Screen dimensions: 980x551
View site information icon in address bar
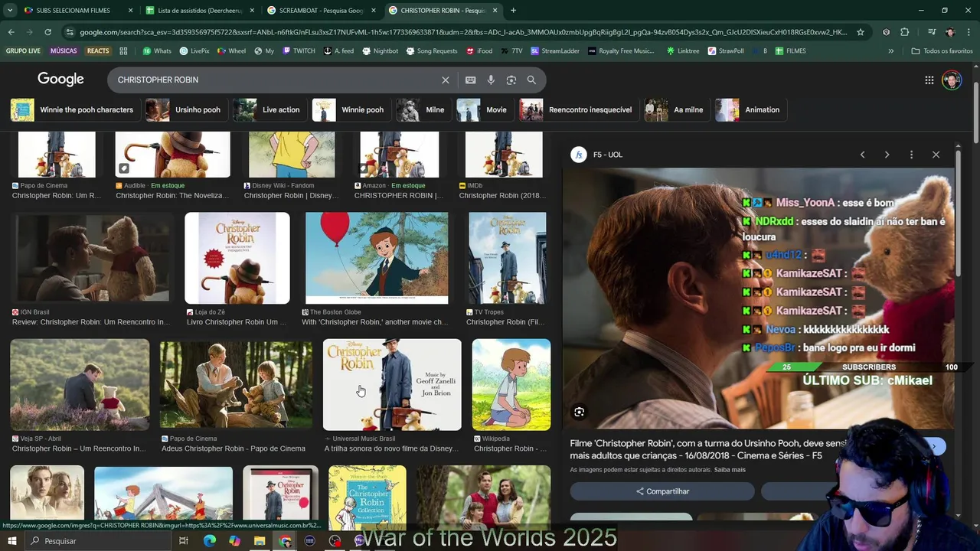[70, 32]
